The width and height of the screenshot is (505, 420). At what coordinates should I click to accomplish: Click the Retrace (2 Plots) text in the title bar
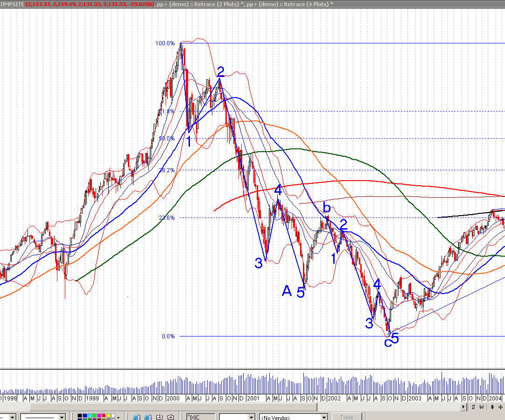[217, 4]
